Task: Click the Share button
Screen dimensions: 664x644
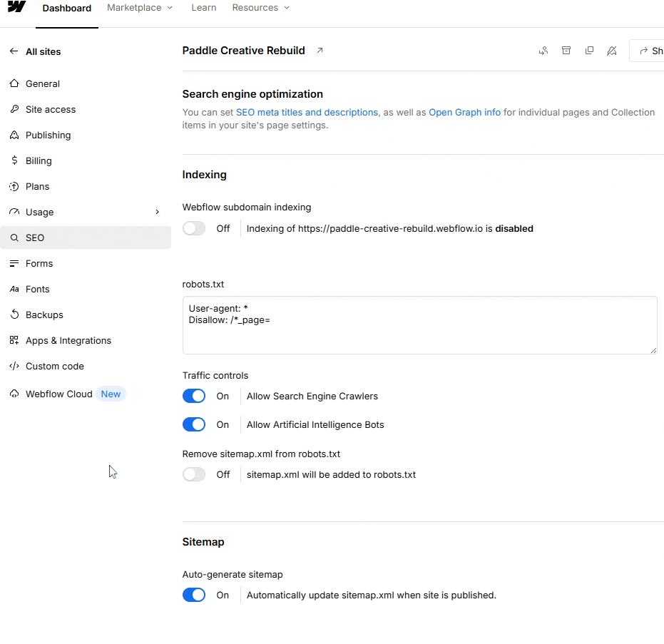Action: click(647, 51)
